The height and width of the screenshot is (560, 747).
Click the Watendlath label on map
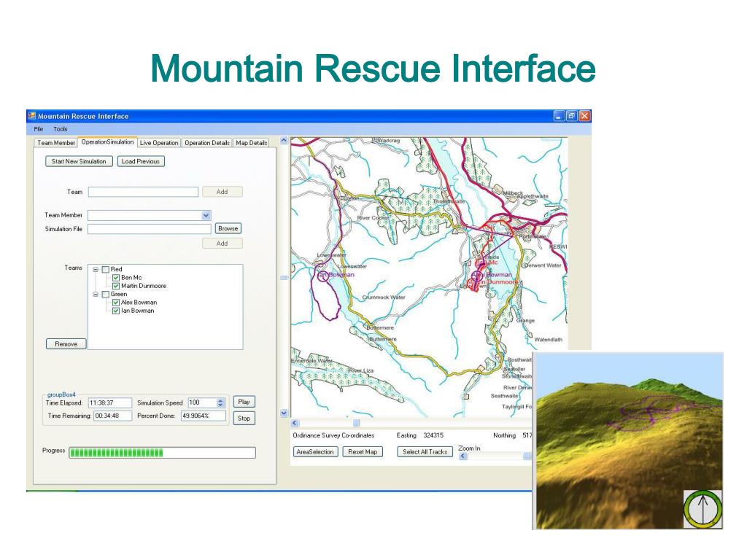[x=549, y=340]
